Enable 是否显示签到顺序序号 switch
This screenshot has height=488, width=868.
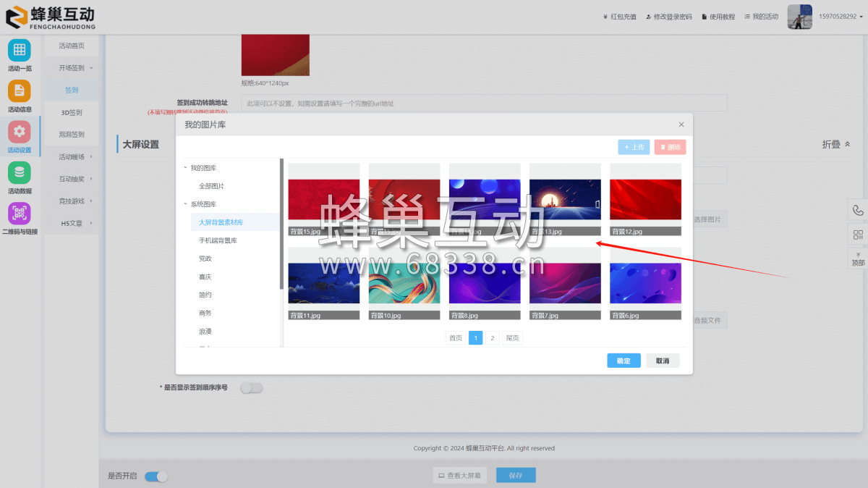click(x=251, y=388)
